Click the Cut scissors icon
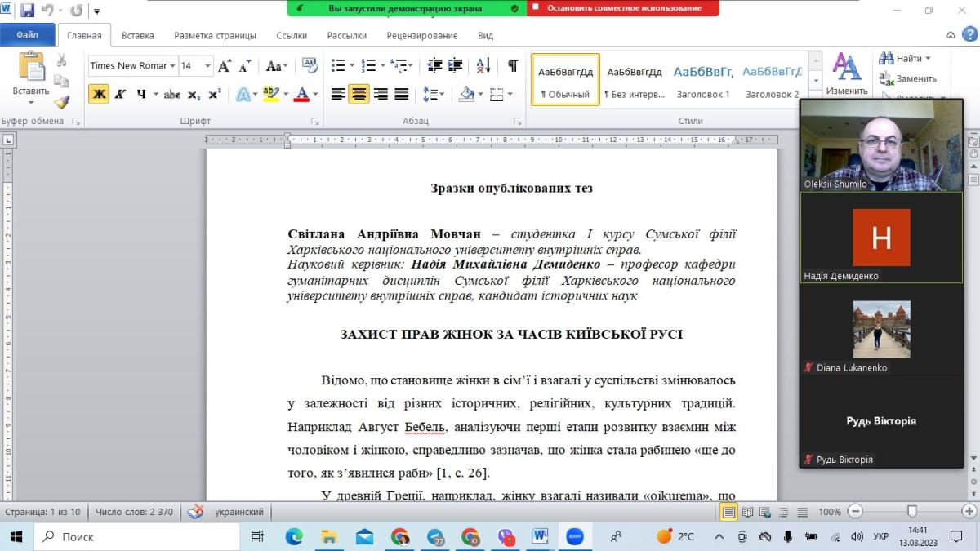This screenshot has width=980, height=551. point(62,60)
